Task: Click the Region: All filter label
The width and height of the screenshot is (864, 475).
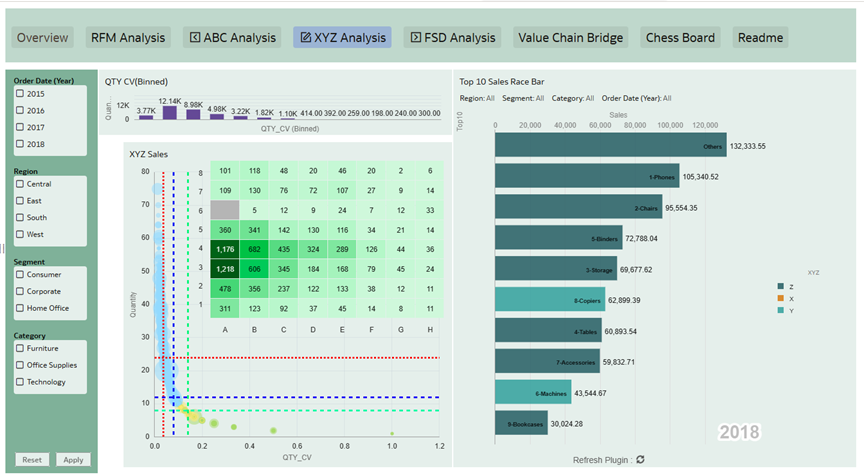Action: click(x=477, y=98)
